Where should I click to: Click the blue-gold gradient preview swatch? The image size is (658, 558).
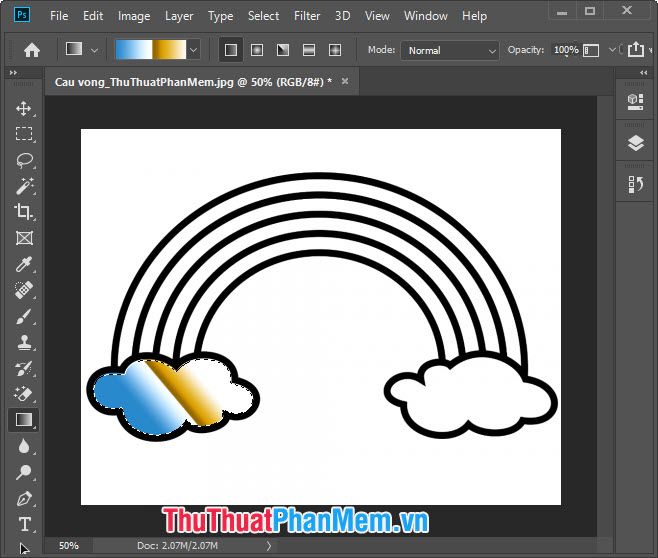(150, 50)
